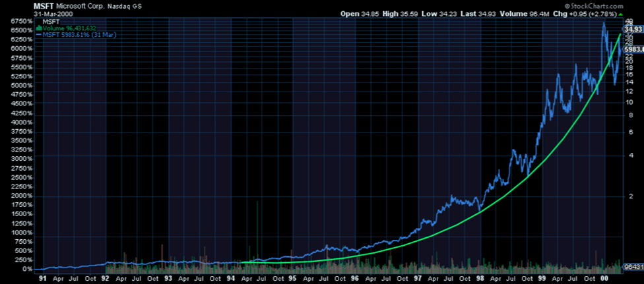
Task: Click the 91 year label on time axis
Action: (43, 278)
